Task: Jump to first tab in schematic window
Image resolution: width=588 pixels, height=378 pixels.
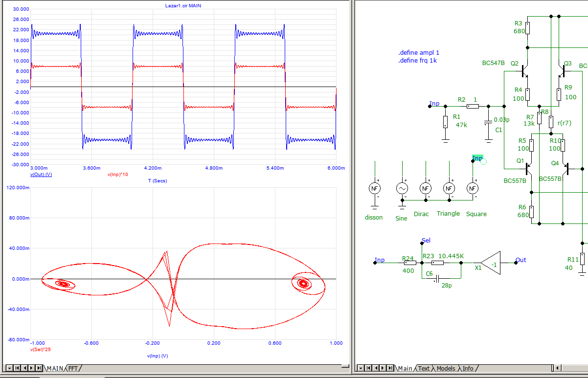Action: point(369,368)
